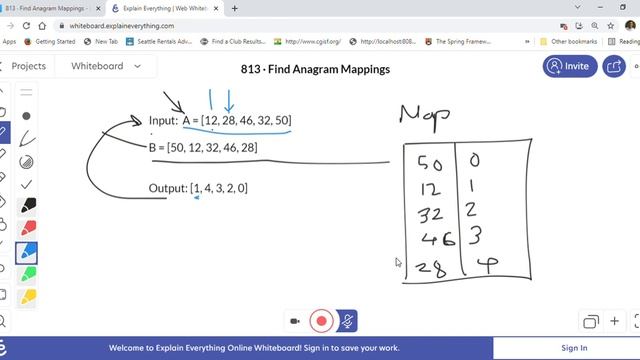Click the address bar URL field
The image size is (640, 360).
coord(306,26)
